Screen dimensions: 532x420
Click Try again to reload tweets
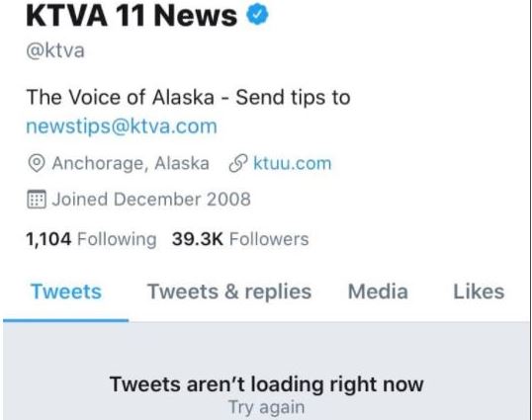266,407
